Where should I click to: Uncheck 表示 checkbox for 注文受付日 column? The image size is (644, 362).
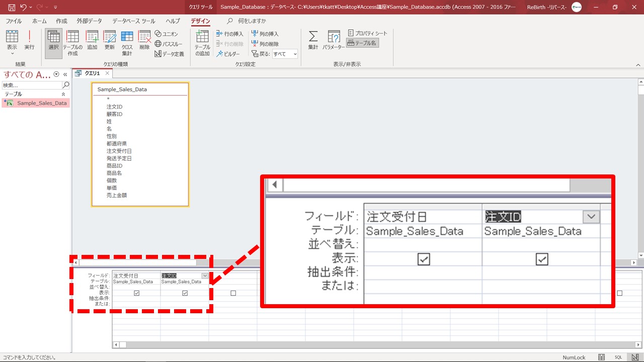click(x=136, y=293)
